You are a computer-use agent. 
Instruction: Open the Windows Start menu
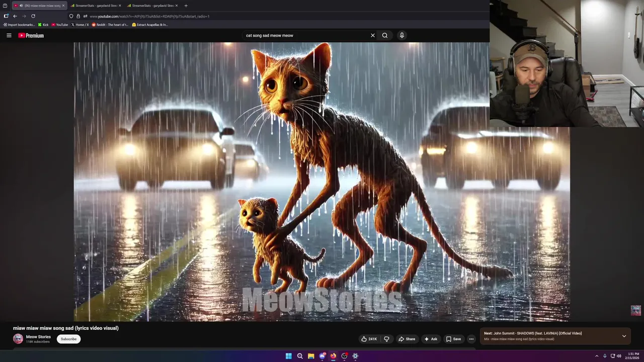pos(289,356)
